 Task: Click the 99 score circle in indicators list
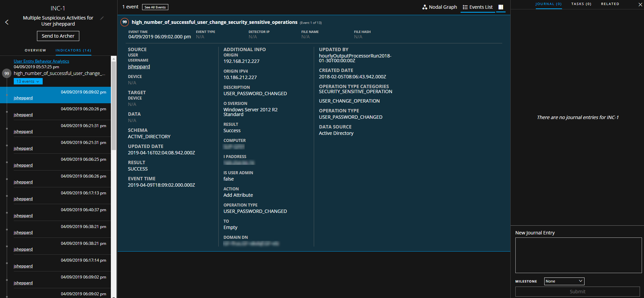click(x=7, y=73)
